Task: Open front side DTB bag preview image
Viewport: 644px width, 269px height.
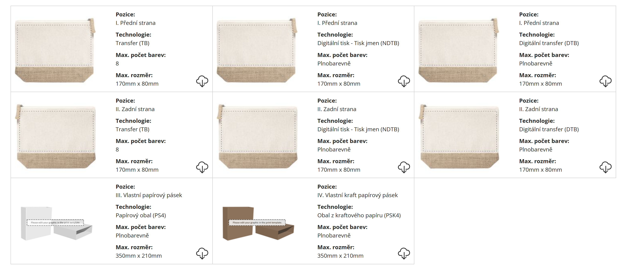Action: point(458,50)
